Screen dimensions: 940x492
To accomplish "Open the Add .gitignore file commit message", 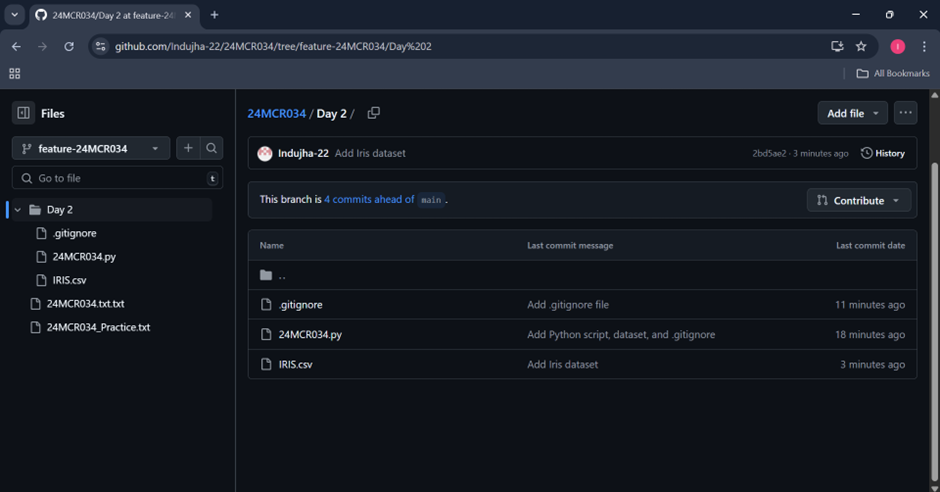I will [x=568, y=304].
